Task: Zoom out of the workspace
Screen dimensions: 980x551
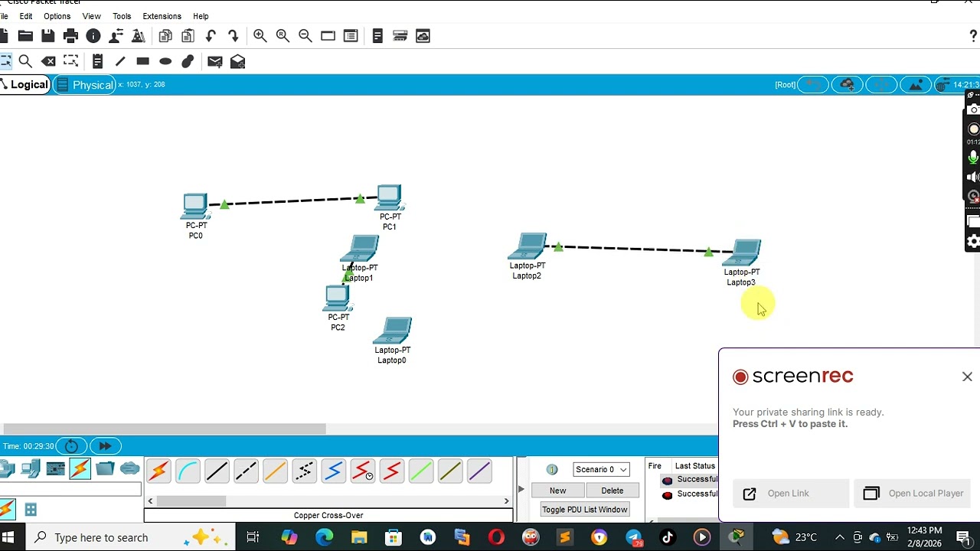Action: 305,36
